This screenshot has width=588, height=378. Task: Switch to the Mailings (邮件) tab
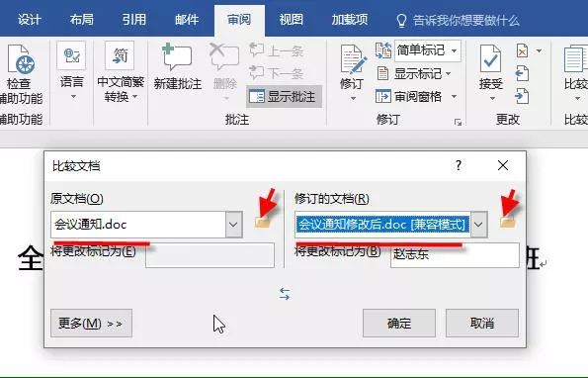187,20
